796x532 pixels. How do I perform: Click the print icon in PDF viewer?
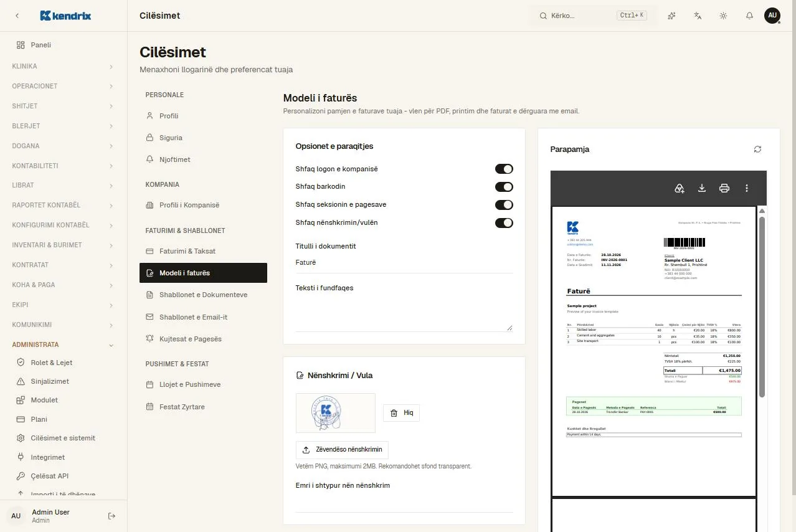pos(724,188)
